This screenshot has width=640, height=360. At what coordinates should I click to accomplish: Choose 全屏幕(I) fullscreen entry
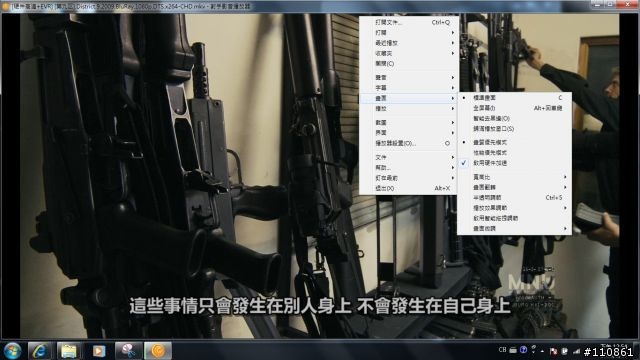(x=514, y=108)
